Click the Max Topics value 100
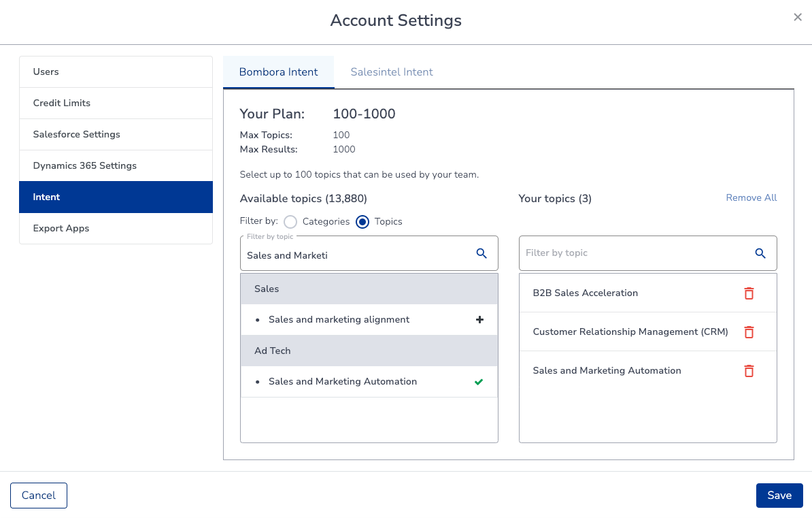Viewport: 812px width, 518px height. tap(341, 135)
